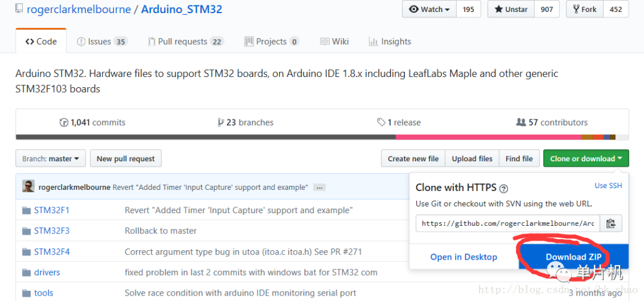The width and height of the screenshot is (644, 301).
Task: Open the STM32F1 folder
Action: 52,210
